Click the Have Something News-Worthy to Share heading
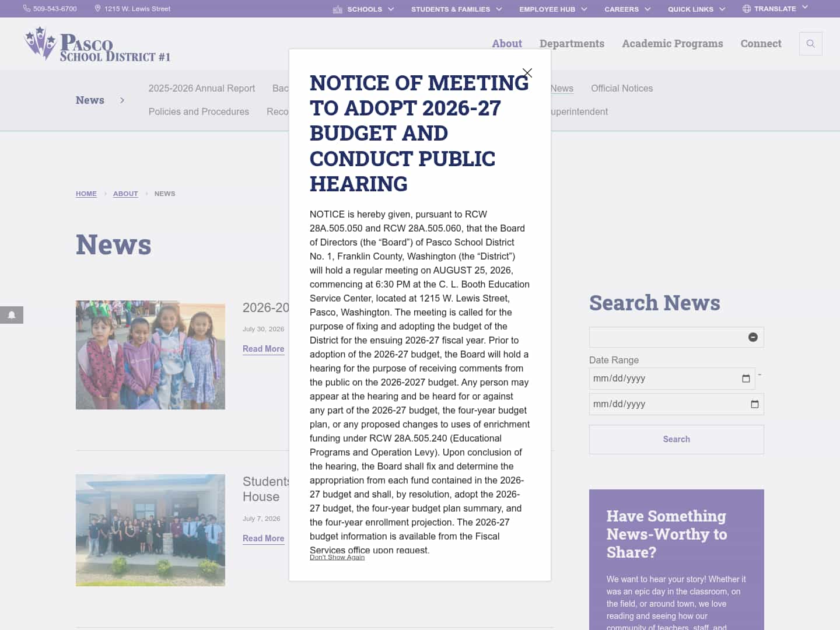Image resolution: width=840 pixels, height=630 pixels. coord(667,534)
